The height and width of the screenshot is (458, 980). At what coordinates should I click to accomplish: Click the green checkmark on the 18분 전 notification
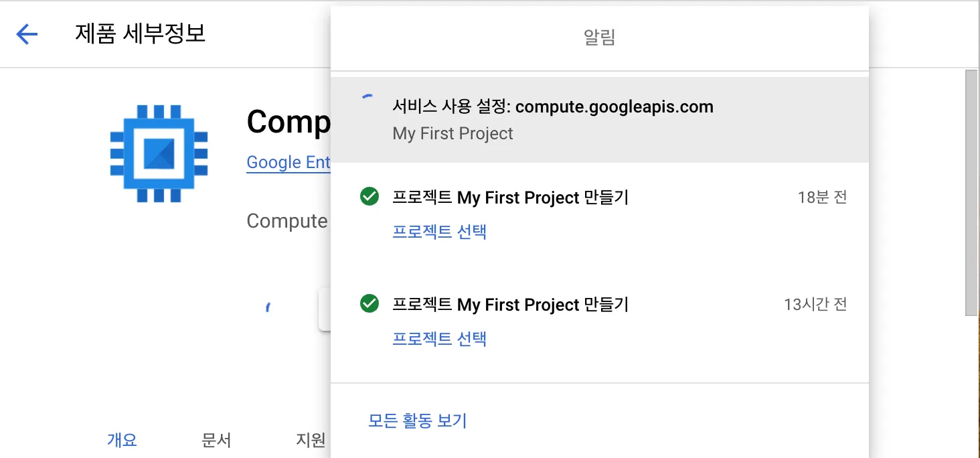370,197
